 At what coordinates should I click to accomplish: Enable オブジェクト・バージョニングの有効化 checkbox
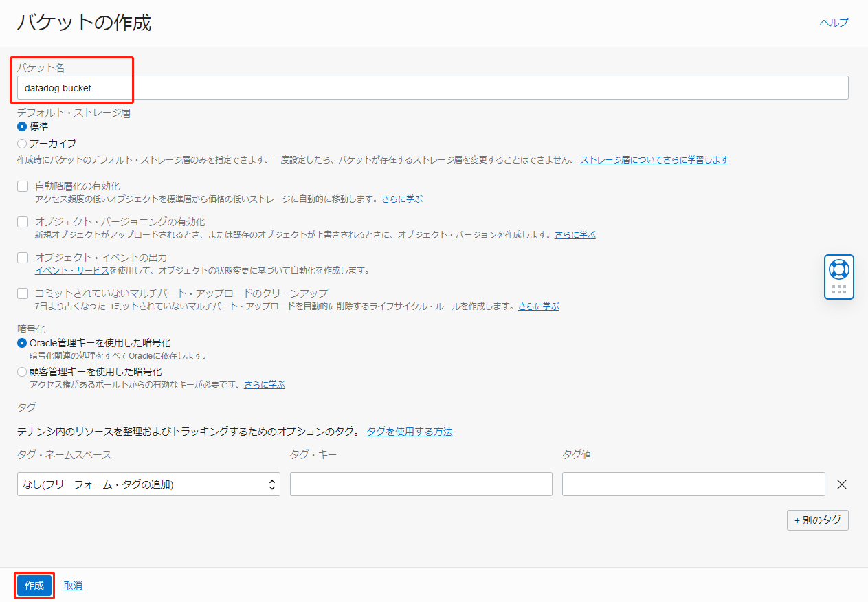click(23, 222)
